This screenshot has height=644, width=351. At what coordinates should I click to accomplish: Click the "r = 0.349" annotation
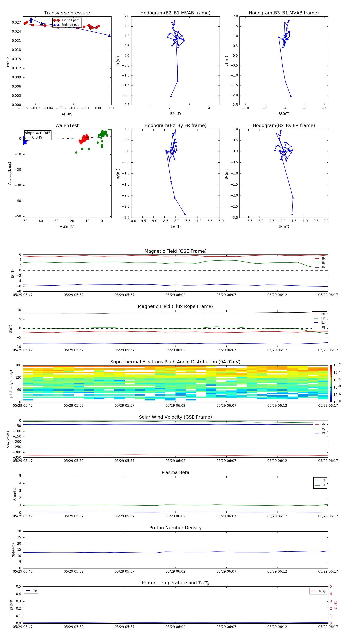pos(34,137)
